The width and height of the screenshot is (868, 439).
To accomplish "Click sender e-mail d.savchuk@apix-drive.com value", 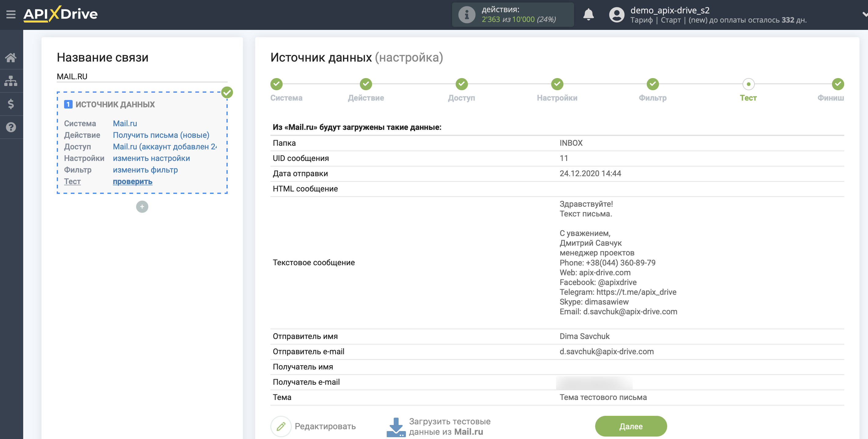I will (x=606, y=352).
